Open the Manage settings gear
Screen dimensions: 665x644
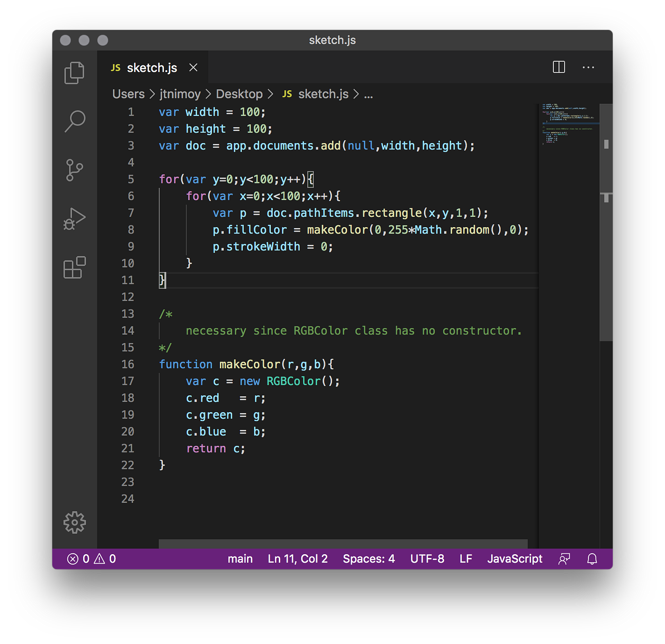click(74, 522)
